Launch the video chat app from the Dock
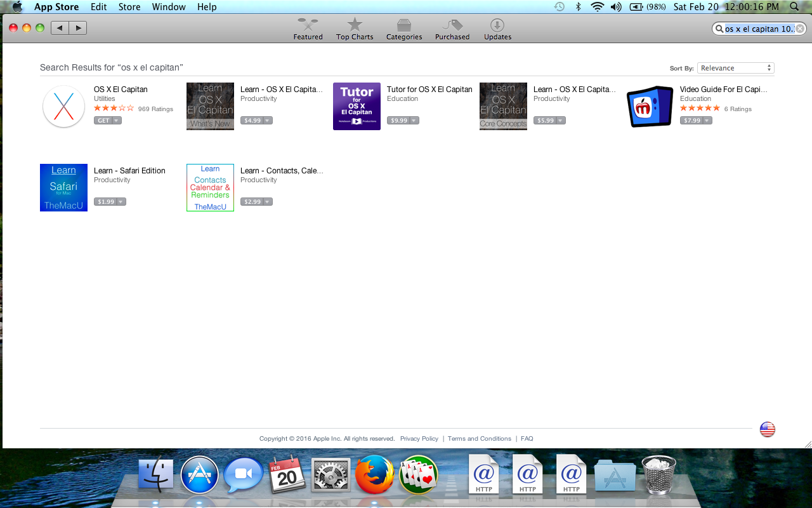Screen dimensions: 812x508 (x=244, y=475)
